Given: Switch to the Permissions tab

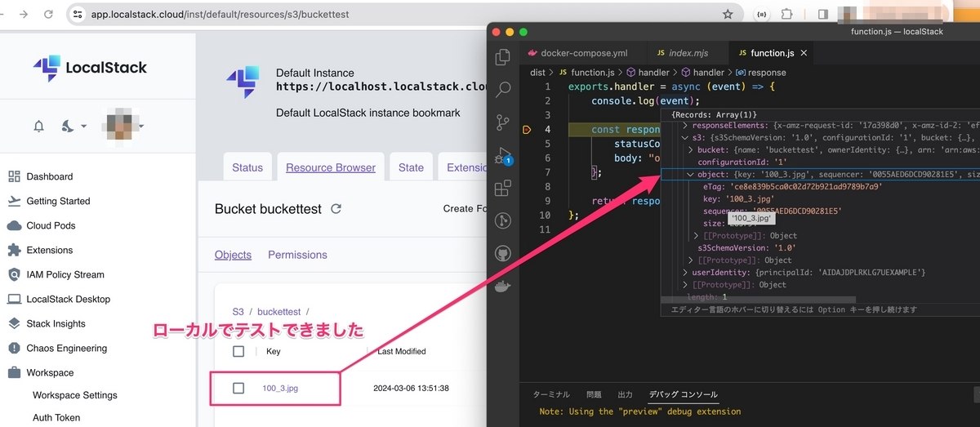Looking at the screenshot, I should (297, 255).
